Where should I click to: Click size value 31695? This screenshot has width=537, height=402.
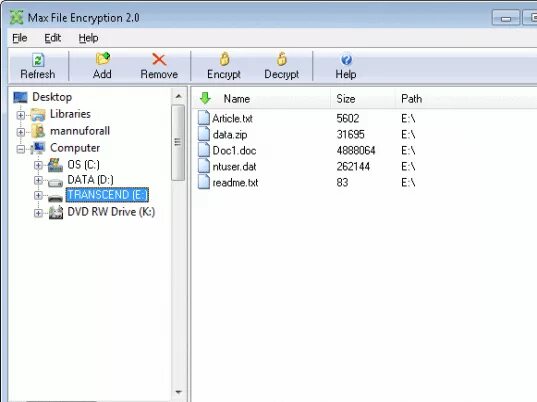point(350,135)
